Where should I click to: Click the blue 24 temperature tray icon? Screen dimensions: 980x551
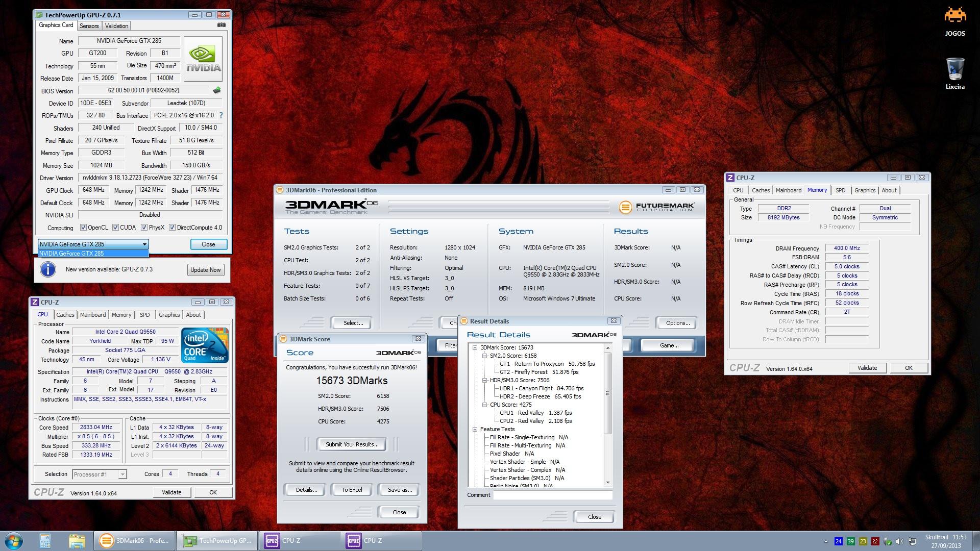(838, 541)
